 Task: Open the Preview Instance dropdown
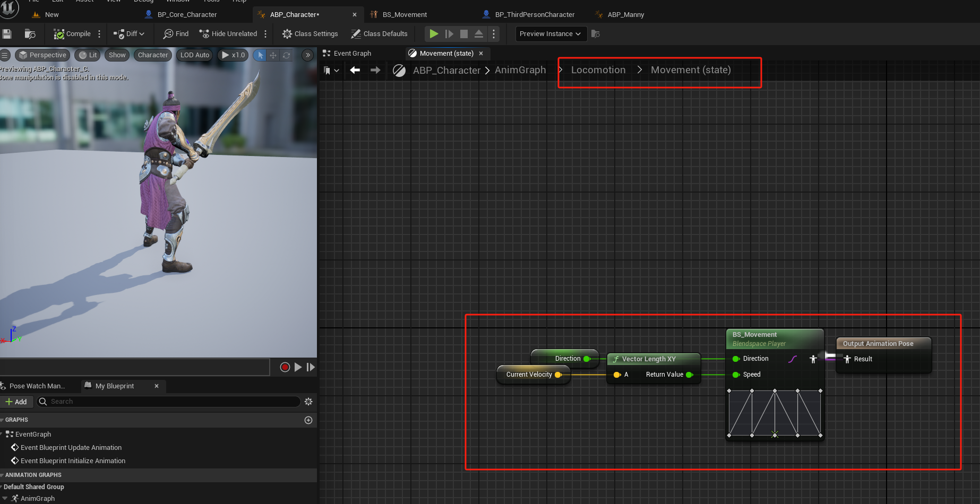(551, 34)
